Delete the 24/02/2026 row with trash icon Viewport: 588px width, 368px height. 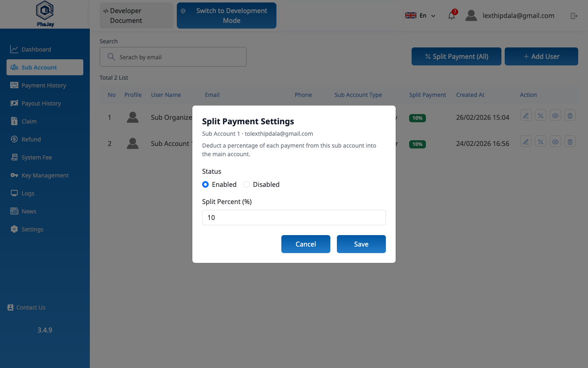[570, 141]
